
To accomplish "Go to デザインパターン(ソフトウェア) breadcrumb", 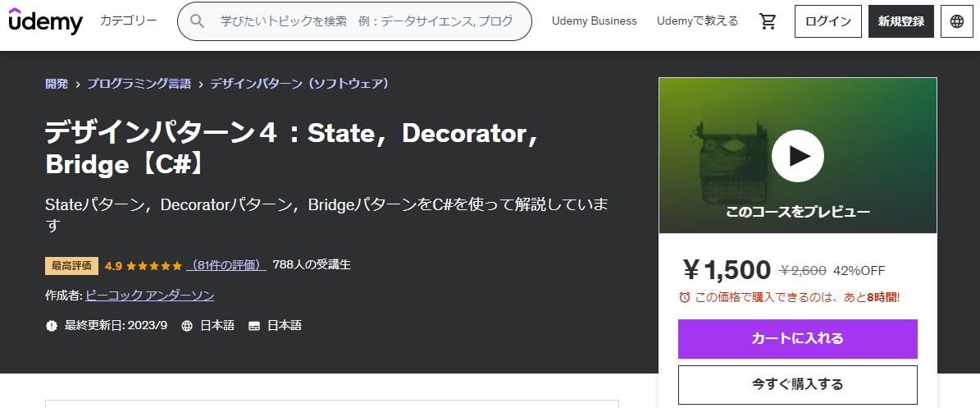I will click(299, 83).
